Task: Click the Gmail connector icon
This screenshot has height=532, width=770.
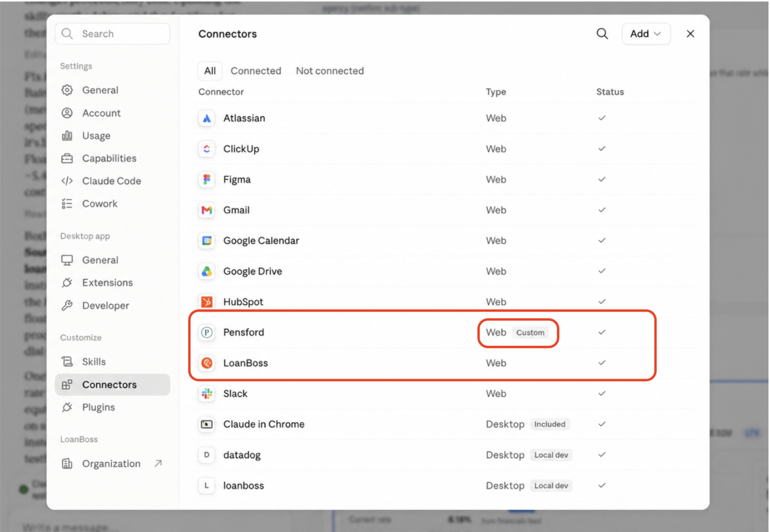Action: point(207,210)
